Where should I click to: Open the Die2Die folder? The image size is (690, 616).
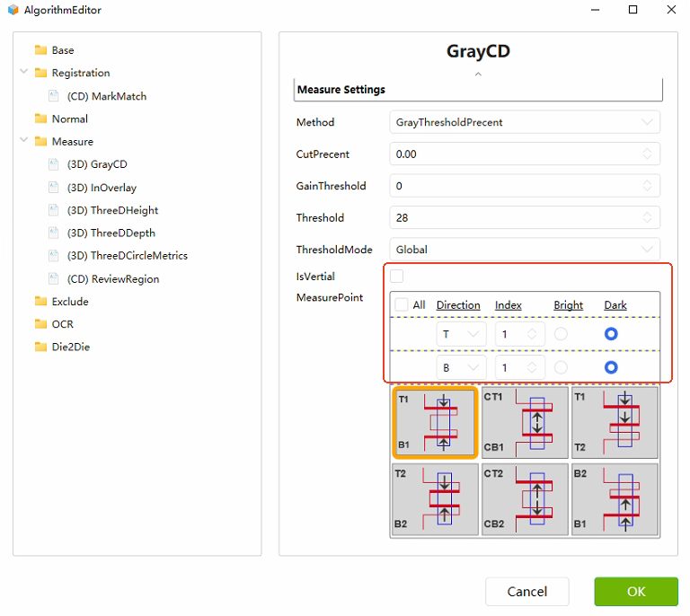pyautogui.click(x=70, y=347)
